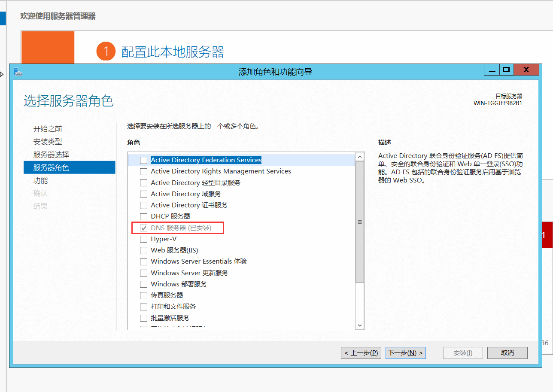Click 下一步(N) button

pyautogui.click(x=405, y=353)
